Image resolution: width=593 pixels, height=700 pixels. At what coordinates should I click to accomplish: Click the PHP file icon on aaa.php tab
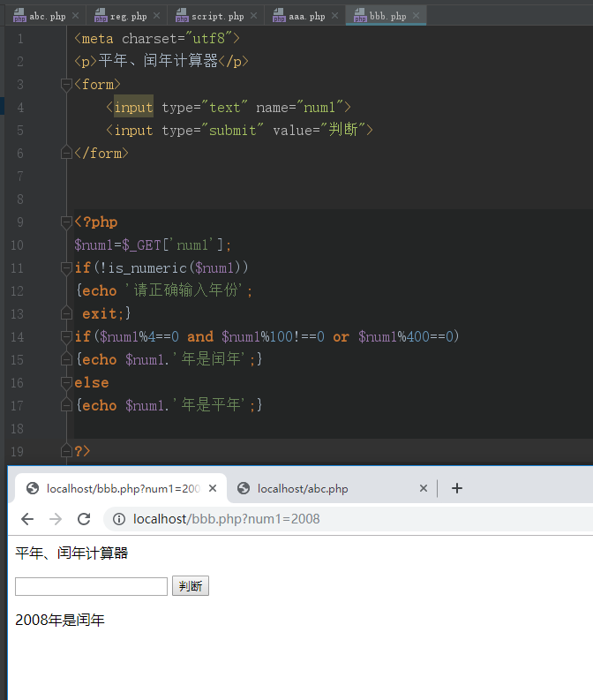280,16
